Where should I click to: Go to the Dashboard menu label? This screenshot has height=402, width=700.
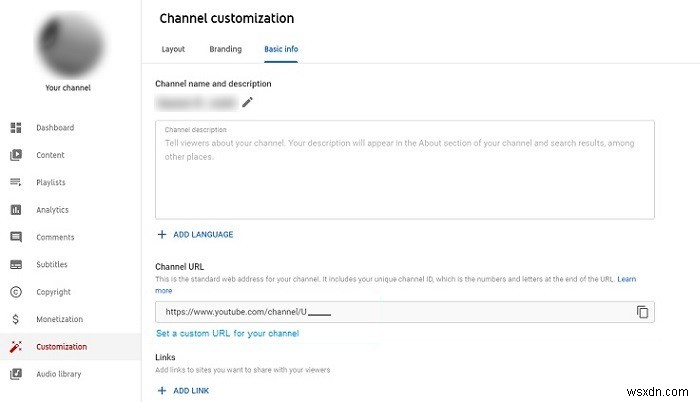pyautogui.click(x=55, y=128)
